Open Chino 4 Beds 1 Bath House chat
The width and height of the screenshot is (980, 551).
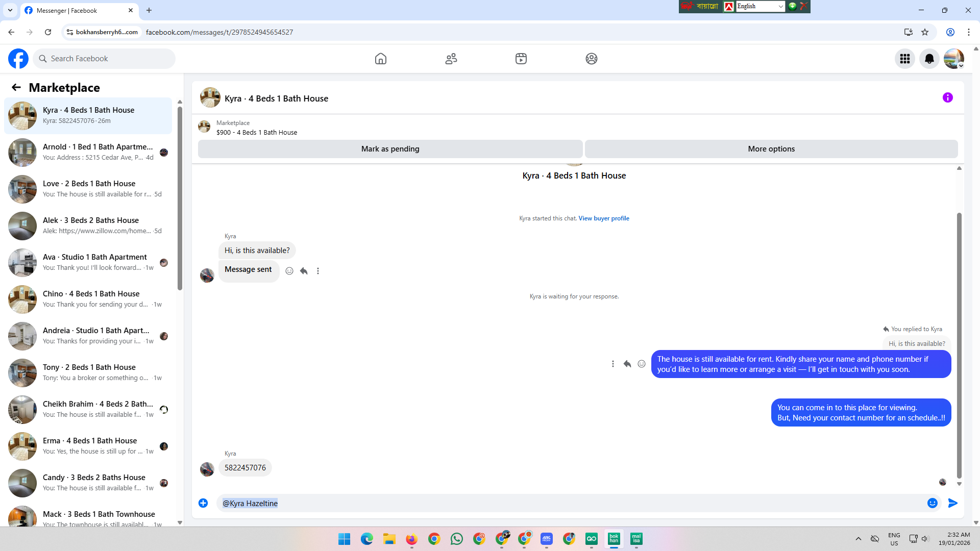click(x=88, y=299)
